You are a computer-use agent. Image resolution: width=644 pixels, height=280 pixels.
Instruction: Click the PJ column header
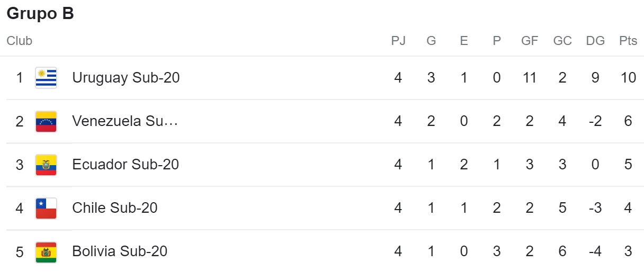tap(398, 41)
